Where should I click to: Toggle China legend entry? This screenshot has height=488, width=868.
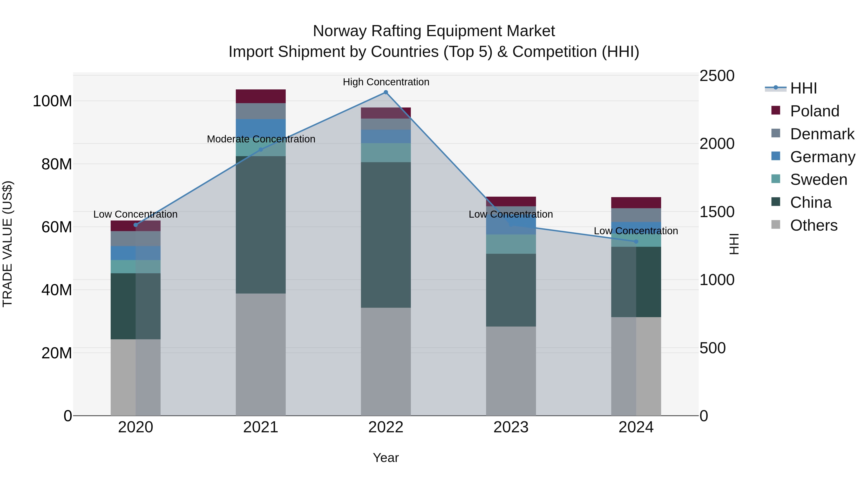(x=801, y=202)
